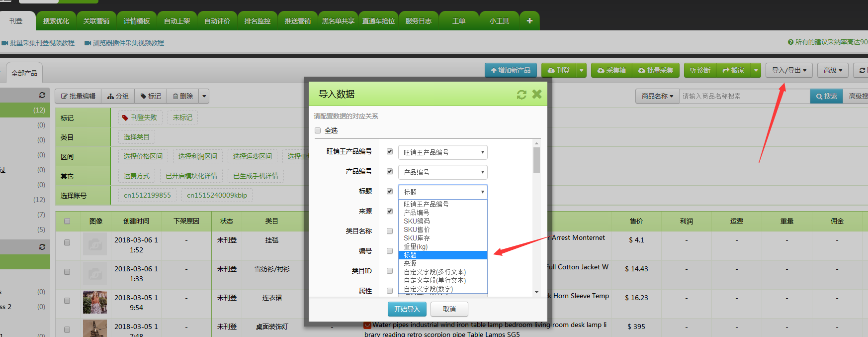Image resolution: width=868 pixels, height=337 pixels.
Task: Choose SKU库存 in the dropdown list
Action: [x=443, y=238]
